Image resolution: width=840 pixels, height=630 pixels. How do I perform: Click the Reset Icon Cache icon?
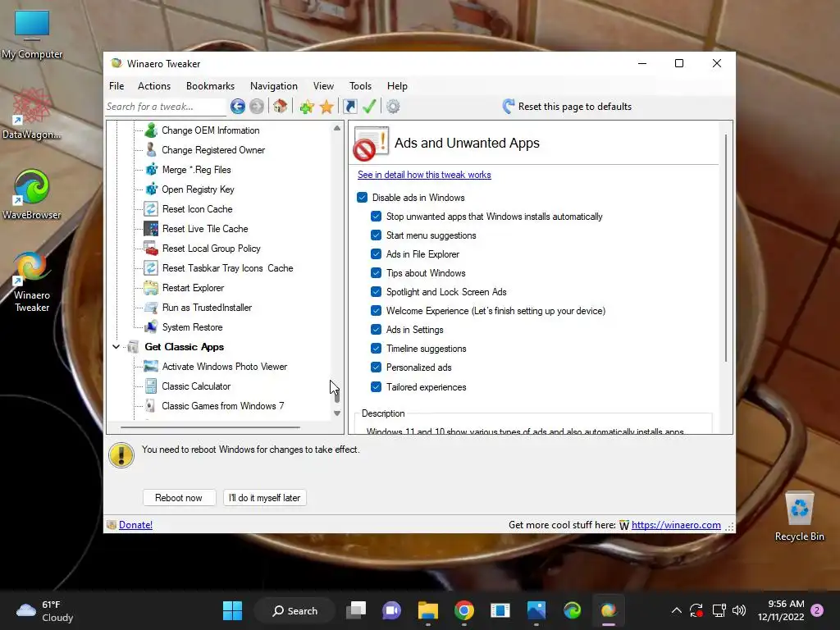click(x=151, y=209)
